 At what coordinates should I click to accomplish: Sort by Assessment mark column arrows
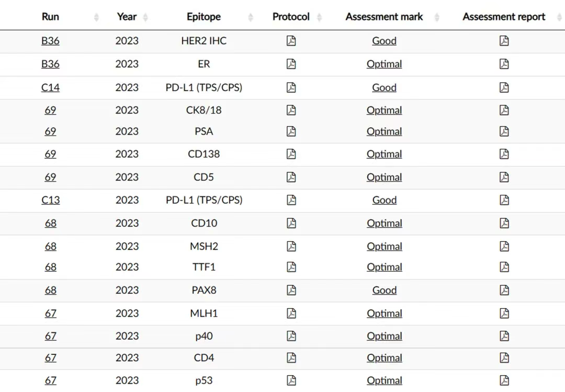[437, 17]
